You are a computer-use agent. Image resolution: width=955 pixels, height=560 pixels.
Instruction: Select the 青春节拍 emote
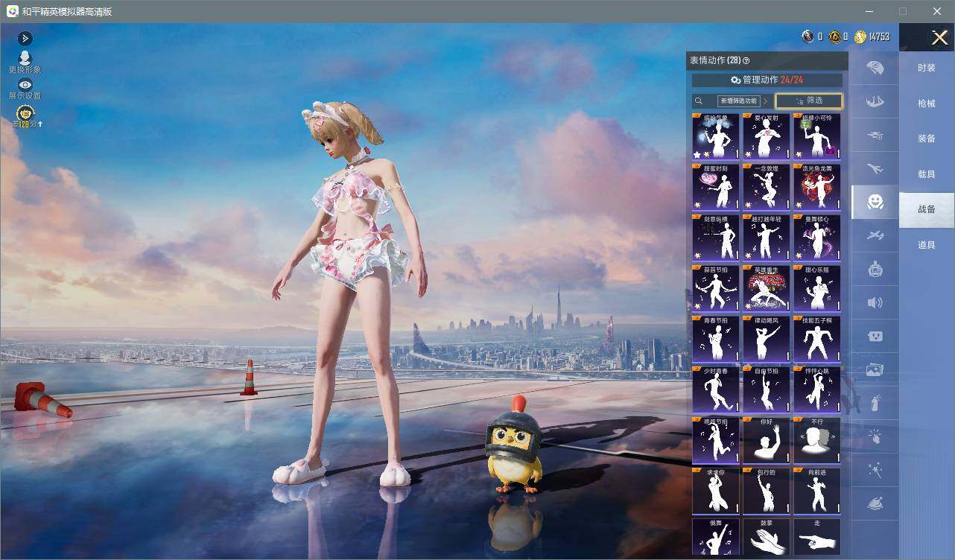pos(715,338)
